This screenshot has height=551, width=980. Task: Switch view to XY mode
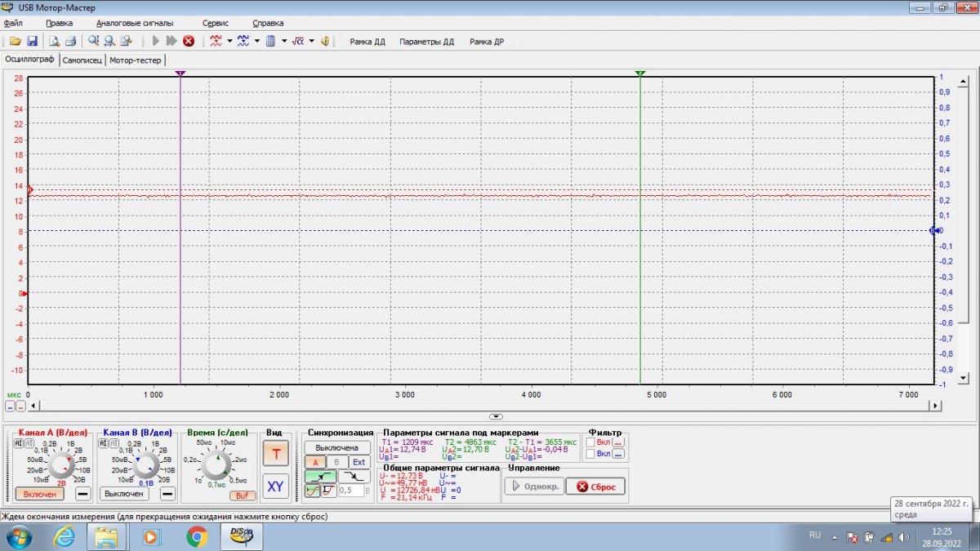275,487
